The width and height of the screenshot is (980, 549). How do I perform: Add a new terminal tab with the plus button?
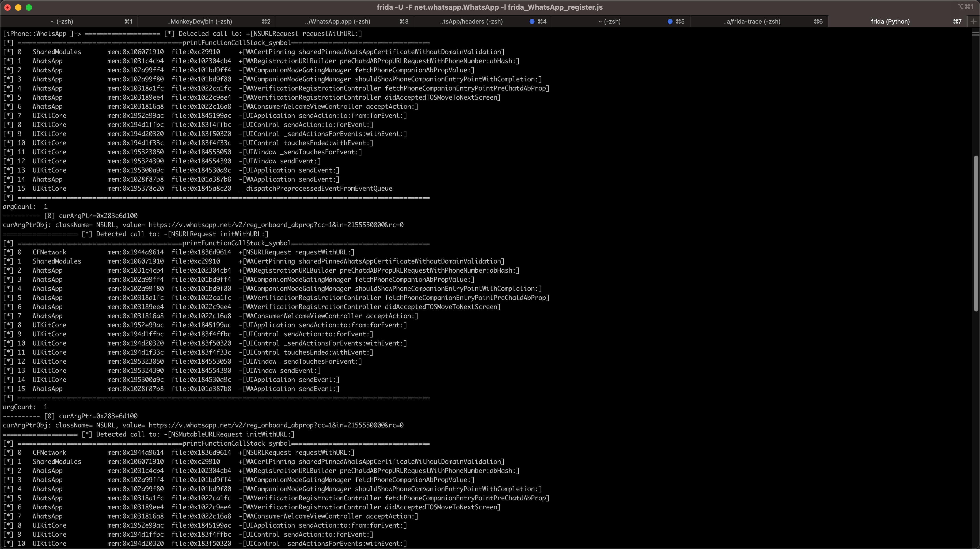[x=973, y=21]
